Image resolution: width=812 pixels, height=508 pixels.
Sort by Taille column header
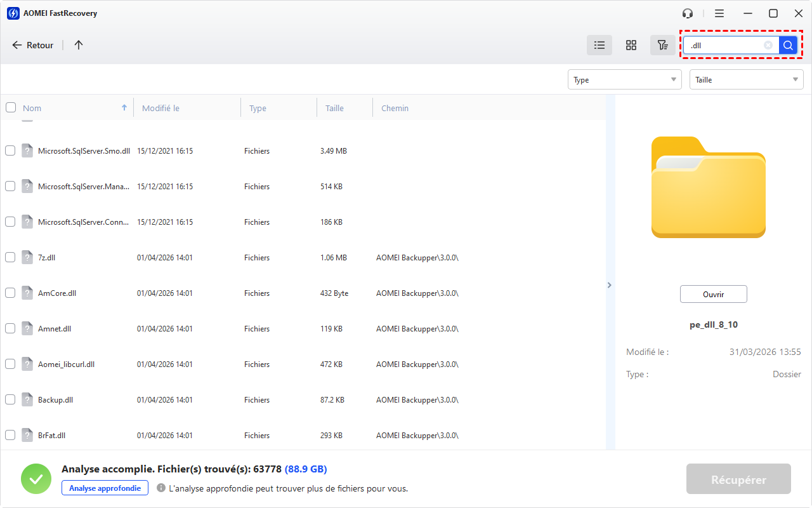(x=334, y=108)
